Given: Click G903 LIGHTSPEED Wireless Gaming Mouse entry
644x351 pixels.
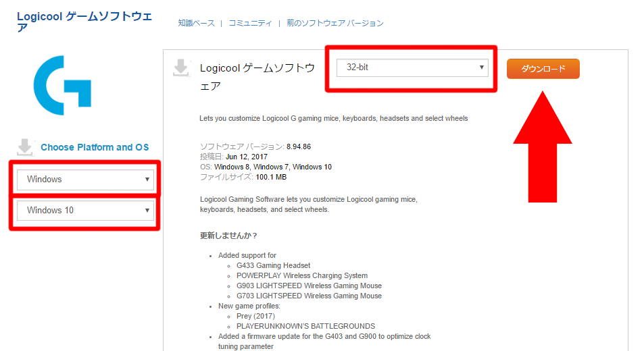Looking at the screenshot, I should pyautogui.click(x=309, y=286).
